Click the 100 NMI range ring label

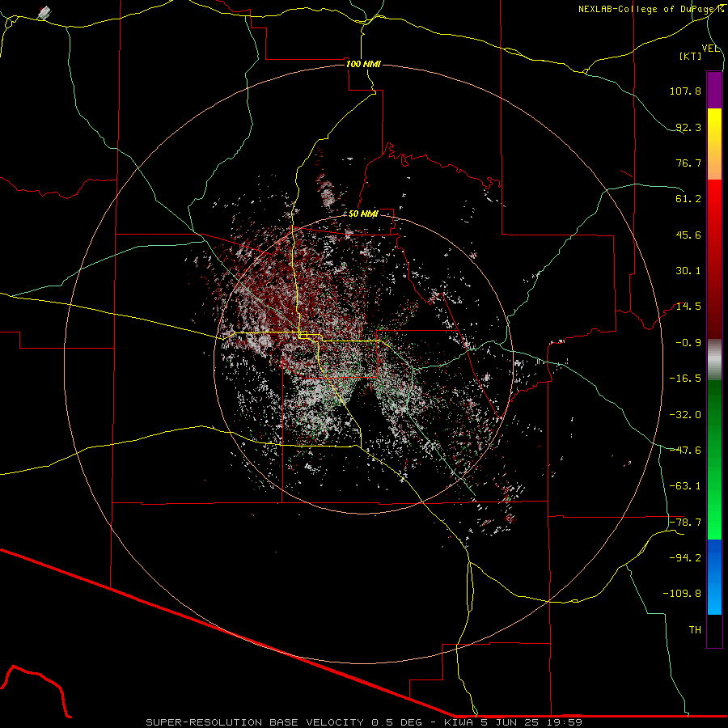[363, 64]
